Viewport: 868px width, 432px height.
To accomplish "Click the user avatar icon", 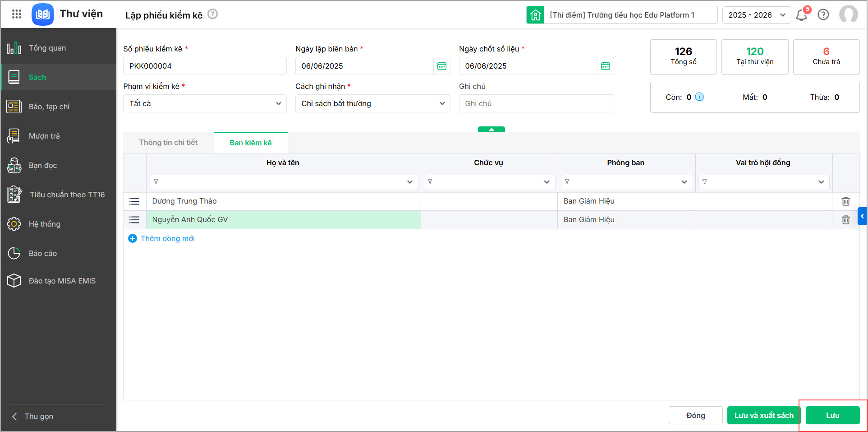I will [848, 15].
